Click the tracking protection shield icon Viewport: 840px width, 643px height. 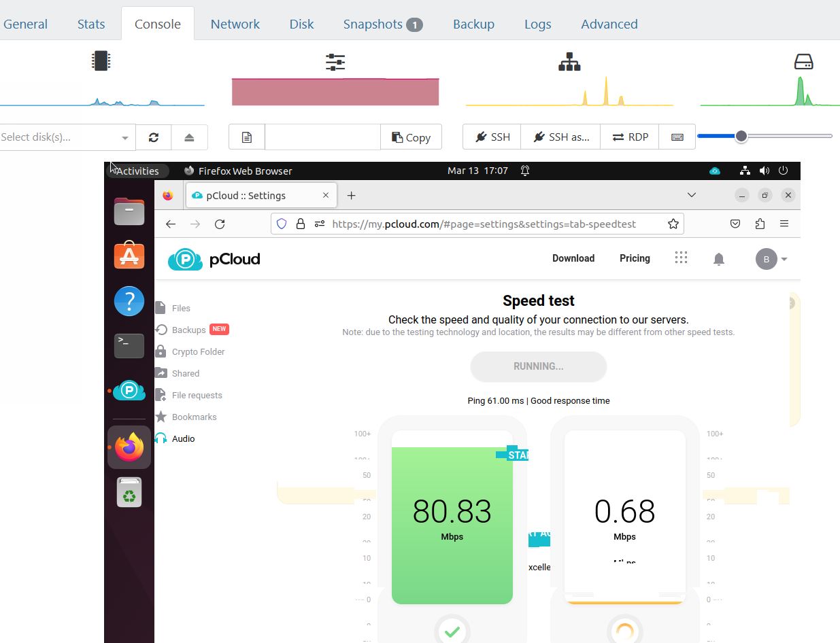(x=282, y=224)
